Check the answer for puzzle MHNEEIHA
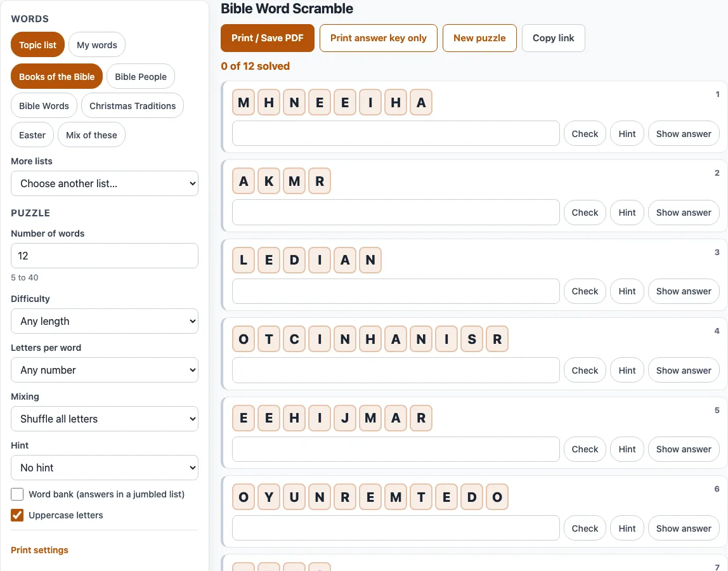 point(585,133)
